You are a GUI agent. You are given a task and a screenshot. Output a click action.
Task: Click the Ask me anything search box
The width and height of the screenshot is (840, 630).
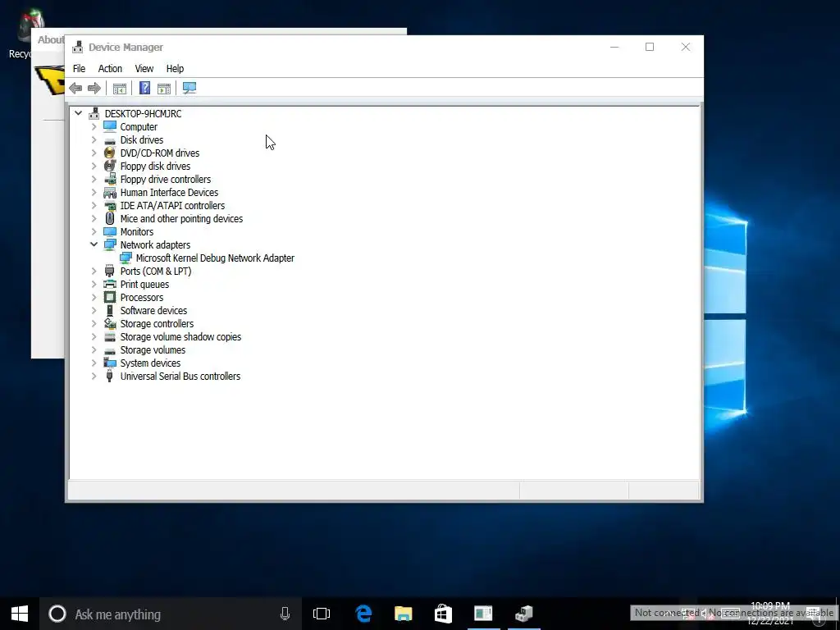click(x=171, y=614)
